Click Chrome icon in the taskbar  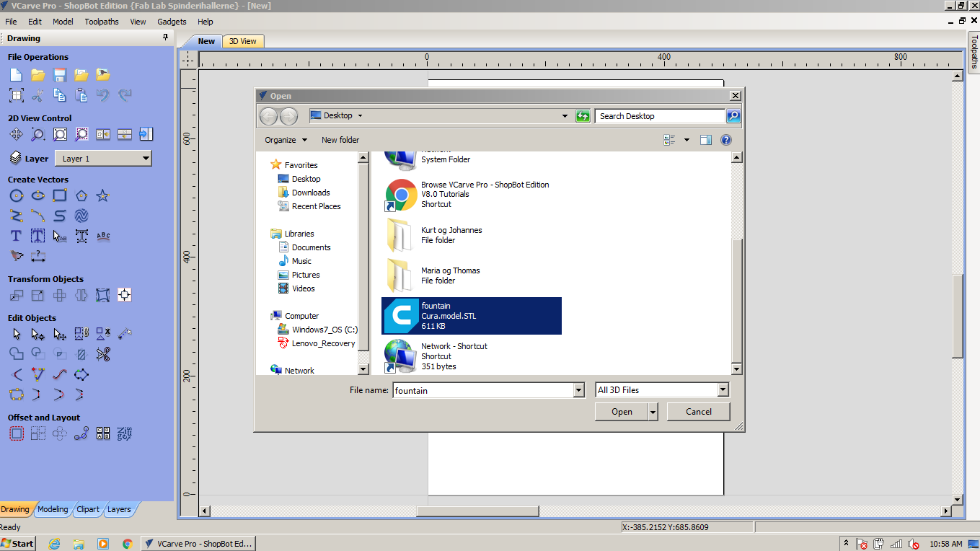[x=128, y=544]
